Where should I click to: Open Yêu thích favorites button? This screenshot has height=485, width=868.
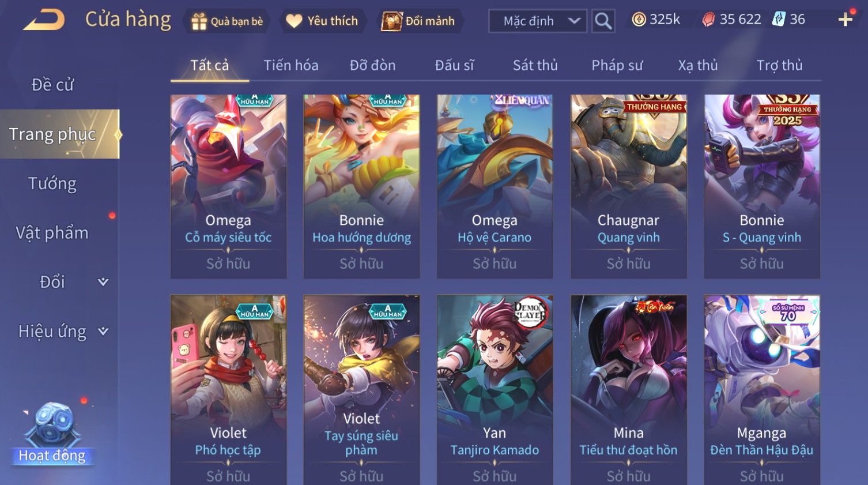click(x=323, y=21)
